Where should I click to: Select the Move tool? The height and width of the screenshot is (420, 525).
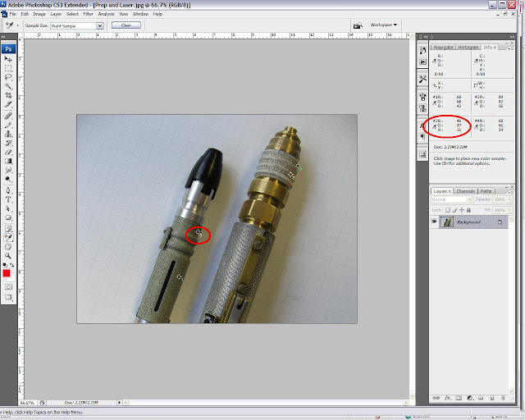[8, 59]
